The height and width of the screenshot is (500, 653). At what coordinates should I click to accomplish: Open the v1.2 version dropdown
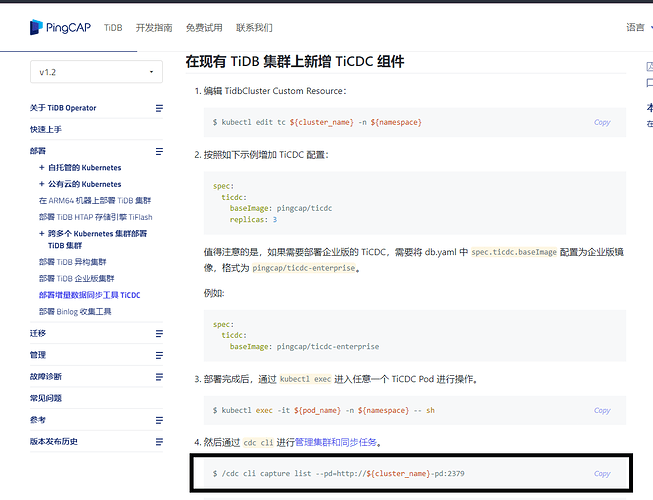point(96,72)
